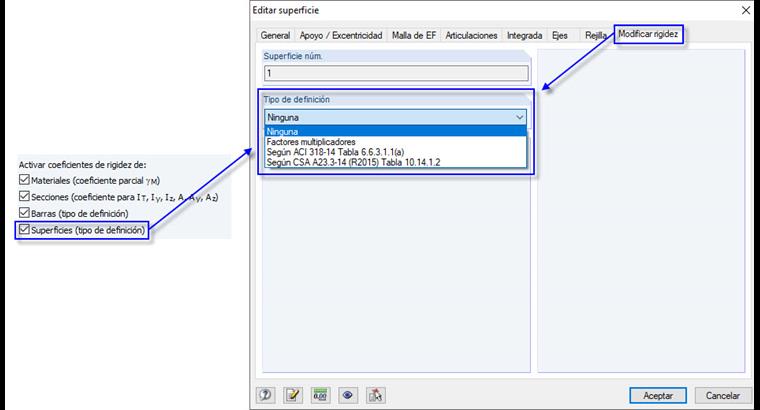Collapse the Tipo de definición dropdown arrow
Screen dimensions: 760x410
(x=519, y=117)
